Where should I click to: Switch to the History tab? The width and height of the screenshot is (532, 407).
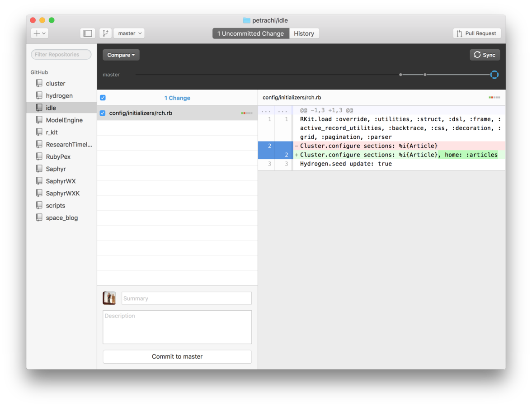coord(304,33)
